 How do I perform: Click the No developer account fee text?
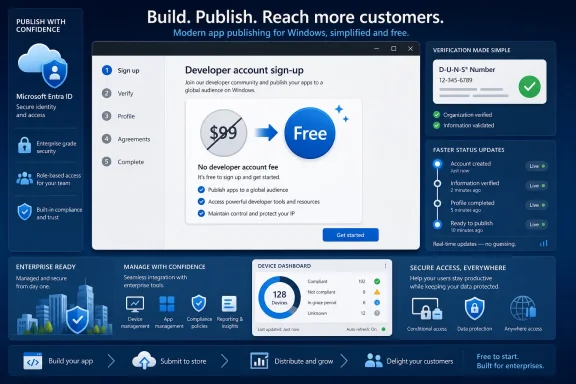[238, 167]
